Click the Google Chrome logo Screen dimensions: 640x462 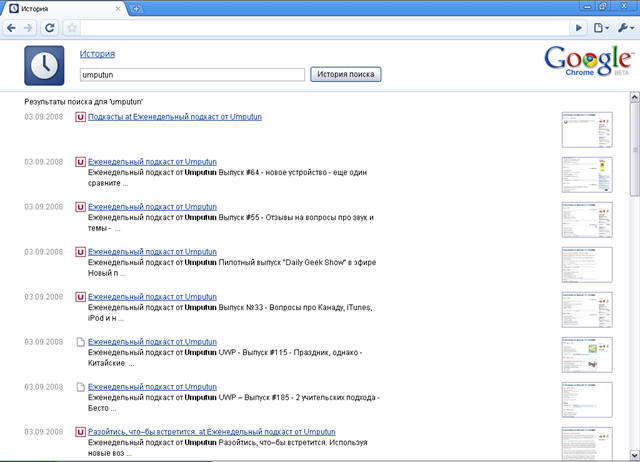click(x=589, y=61)
